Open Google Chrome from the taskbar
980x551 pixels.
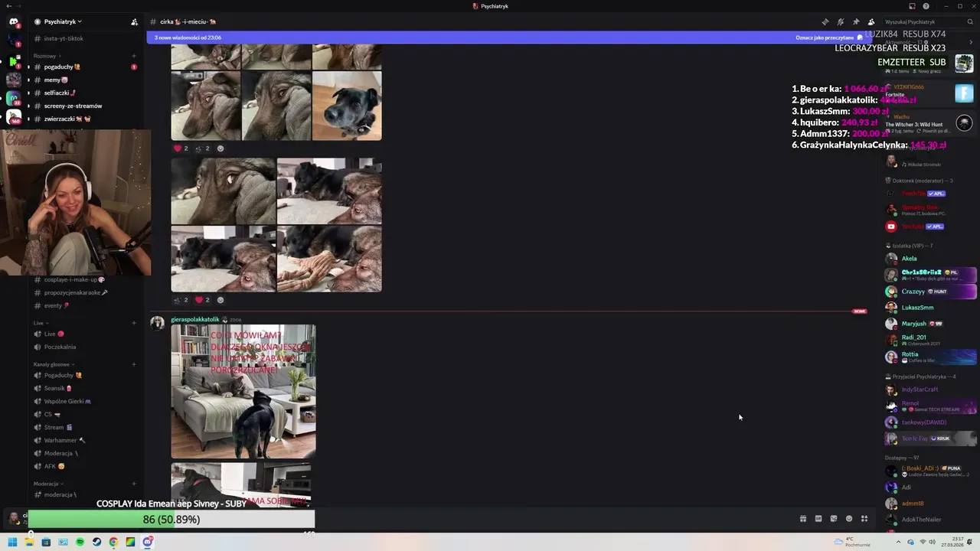click(x=113, y=542)
